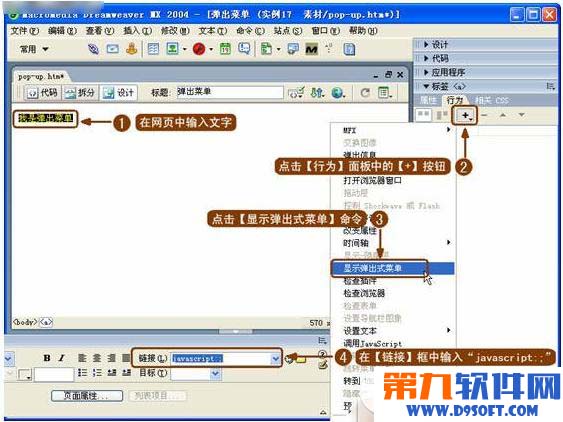Screen dimensions: 563x422
Task: Open the 时间轴 submenu
Action: coord(392,243)
